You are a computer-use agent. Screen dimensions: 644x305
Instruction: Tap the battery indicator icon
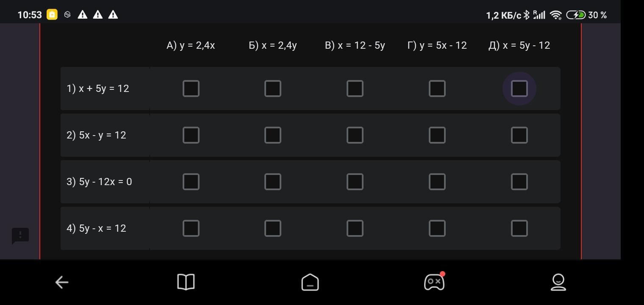(576, 15)
